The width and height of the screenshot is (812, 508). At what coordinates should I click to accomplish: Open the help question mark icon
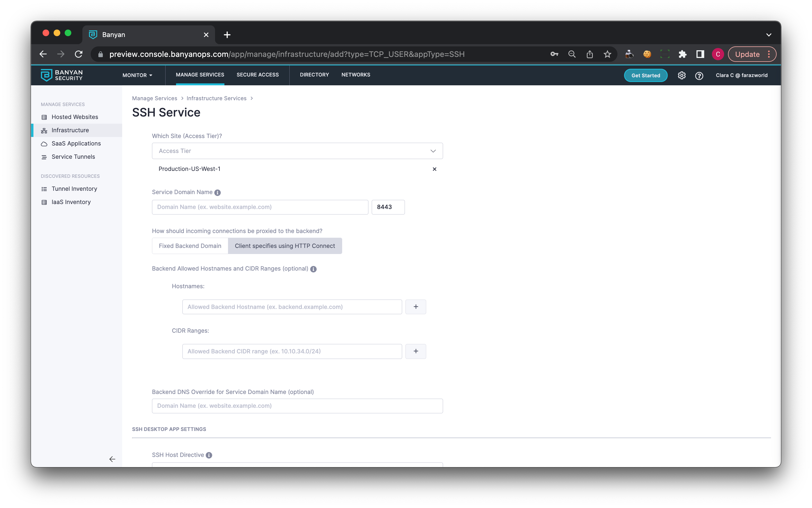699,76
